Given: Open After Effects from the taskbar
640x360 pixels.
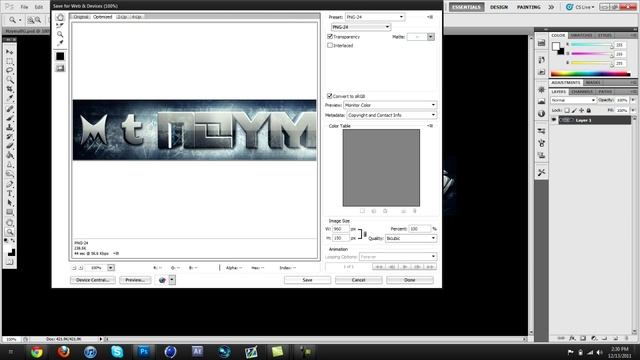Looking at the screenshot, I should tap(197, 351).
